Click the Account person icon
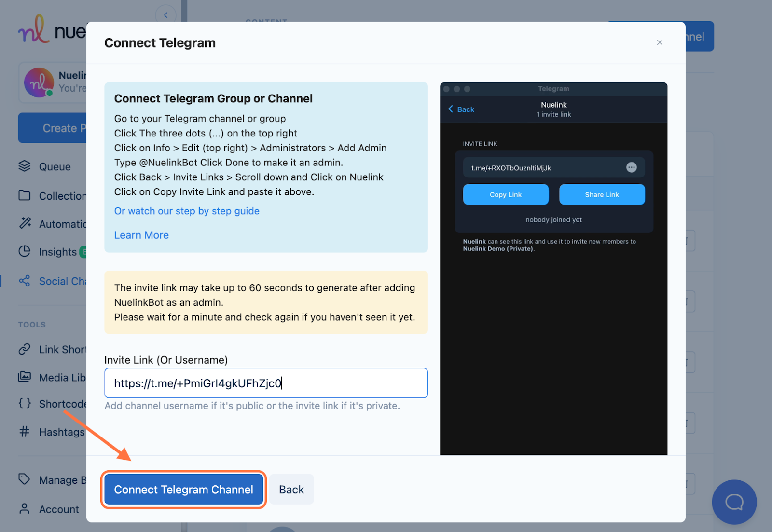Screen dimensions: 772x532 [25, 508]
